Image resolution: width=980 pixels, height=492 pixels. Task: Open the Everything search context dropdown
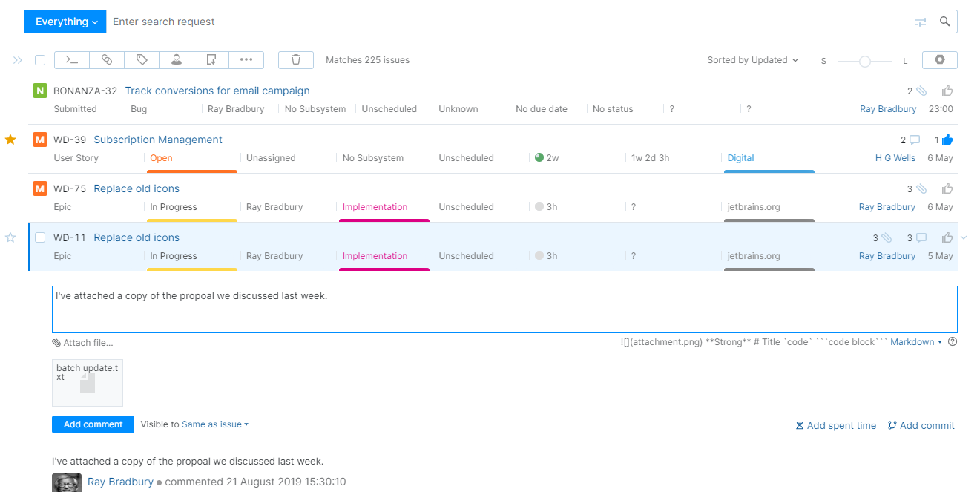pyautogui.click(x=66, y=22)
